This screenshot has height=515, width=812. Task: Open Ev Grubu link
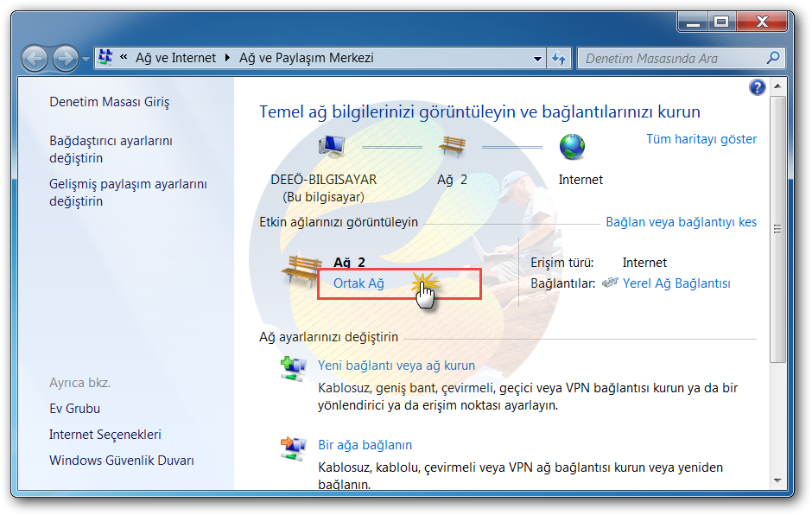point(74,409)
